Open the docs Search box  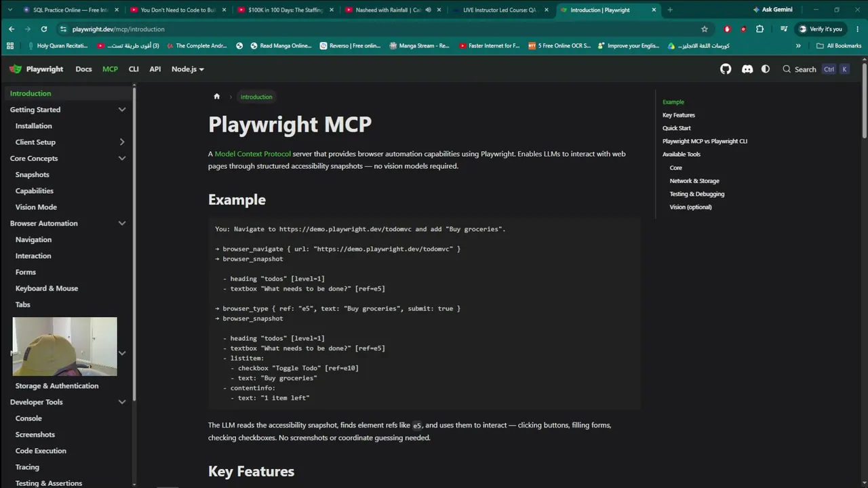coord(815,69)
